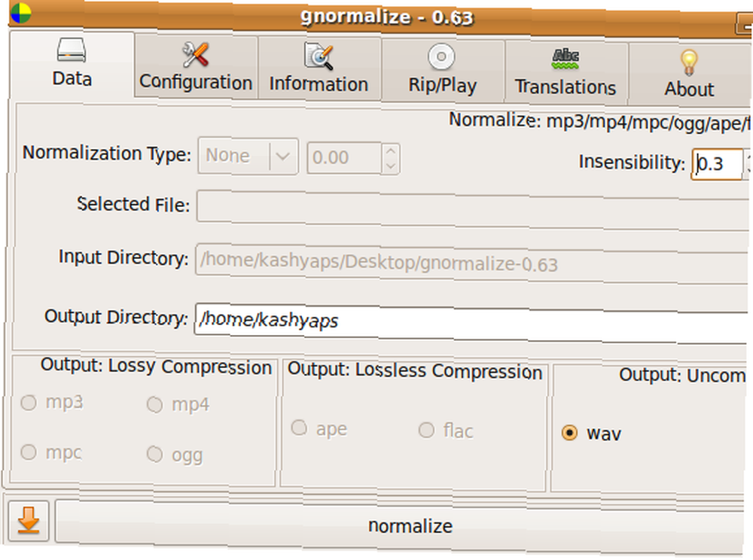The width and height of the screenshot is (753, 560).
Task: Choose the ogg output format
Action: (x=154, y=454)
